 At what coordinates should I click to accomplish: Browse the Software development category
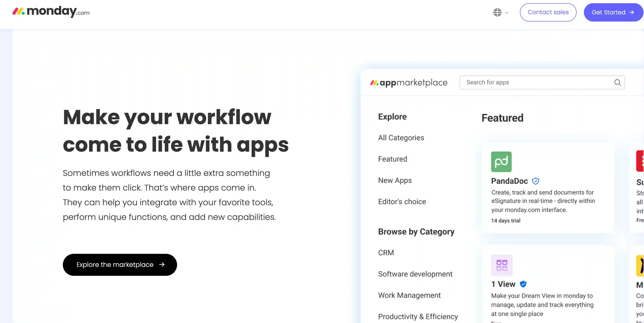415,274
